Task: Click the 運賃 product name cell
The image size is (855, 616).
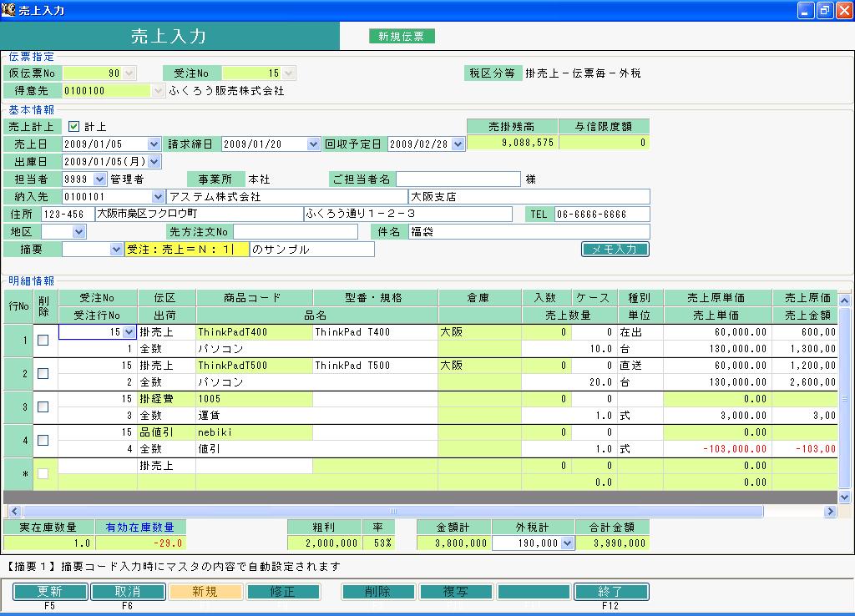Action: pos(316,416)
